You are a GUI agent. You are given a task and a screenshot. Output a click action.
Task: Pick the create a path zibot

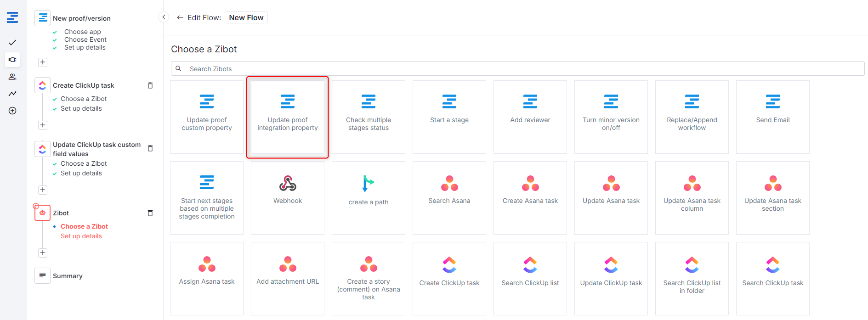click(369, 197)
